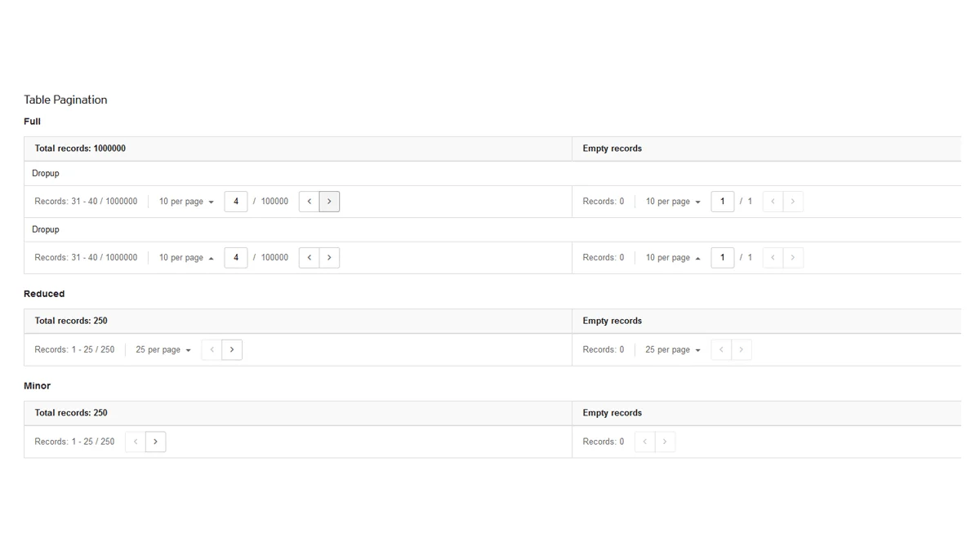Screen dimensions: 980x555
Task: Click the previous page arrow in the Minor pagination
Action: pos(135,442)
